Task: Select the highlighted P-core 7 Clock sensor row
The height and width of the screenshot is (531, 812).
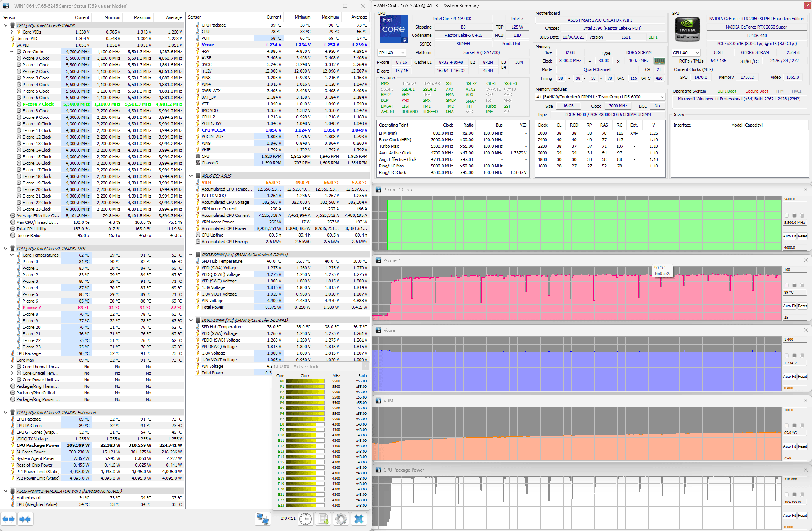Action: 93,104
